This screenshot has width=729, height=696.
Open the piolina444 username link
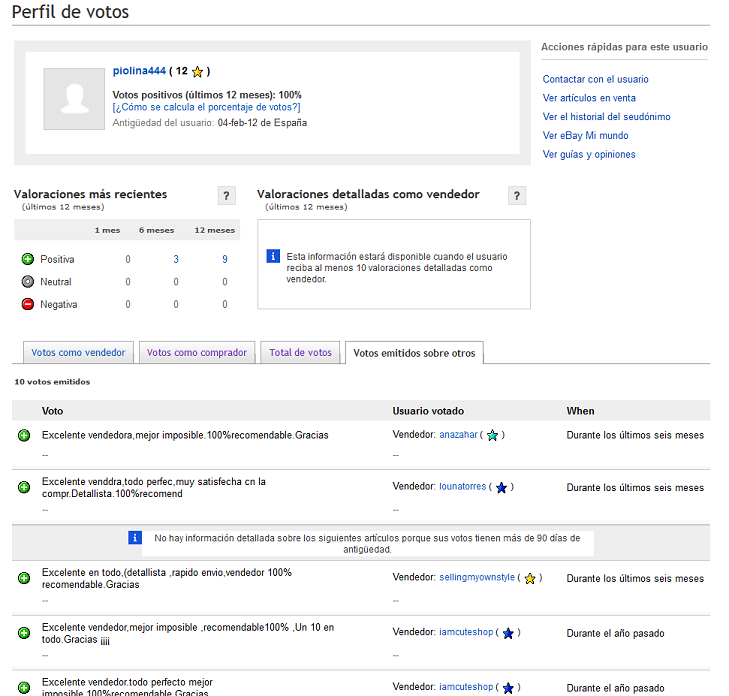pyautogui.click(x=138, y=72)
